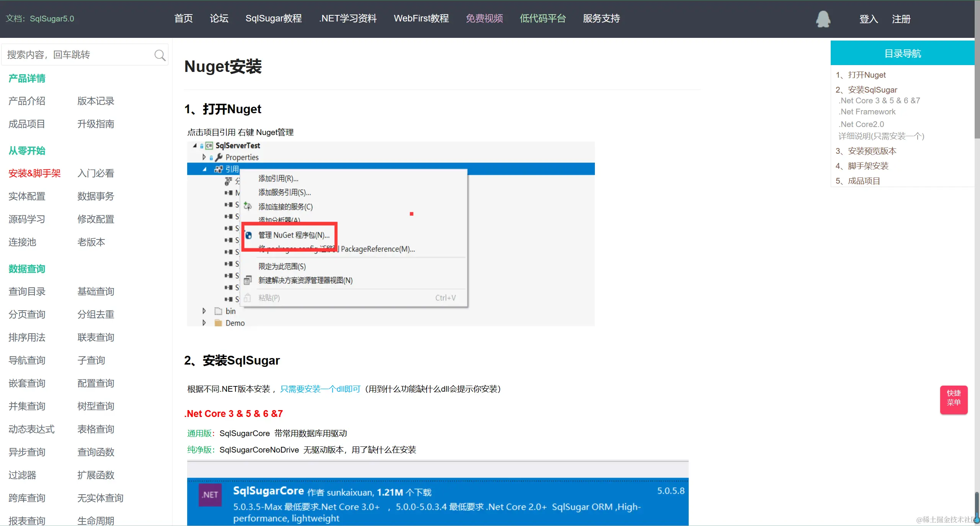Viewport: 980px width, 526px height.
Task: Open 升级指南 sidebar link
Action: point(96,124)
